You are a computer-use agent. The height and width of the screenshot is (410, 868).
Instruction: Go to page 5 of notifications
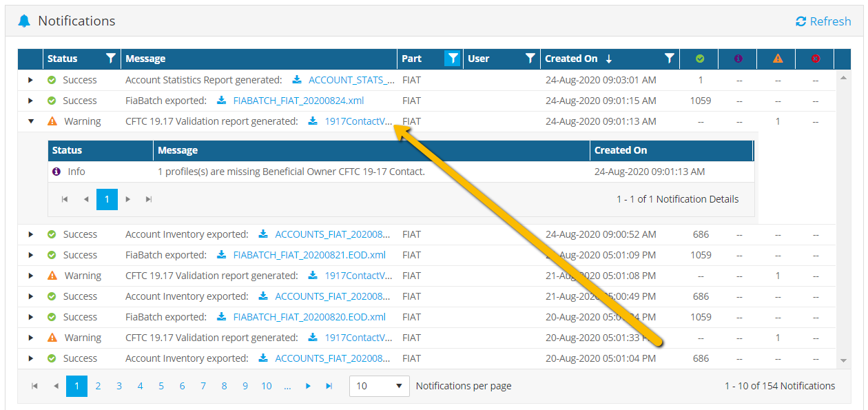(x=161, y=386)
